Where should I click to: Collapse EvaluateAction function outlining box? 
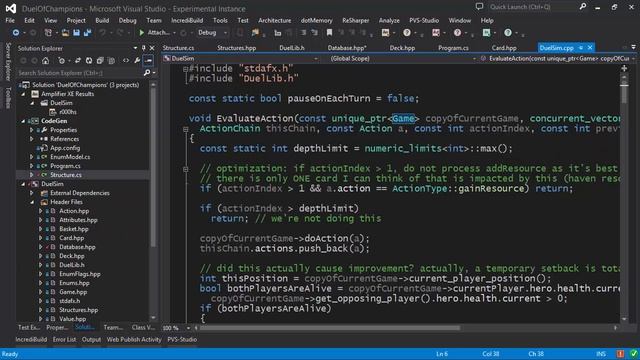[186, 129]
